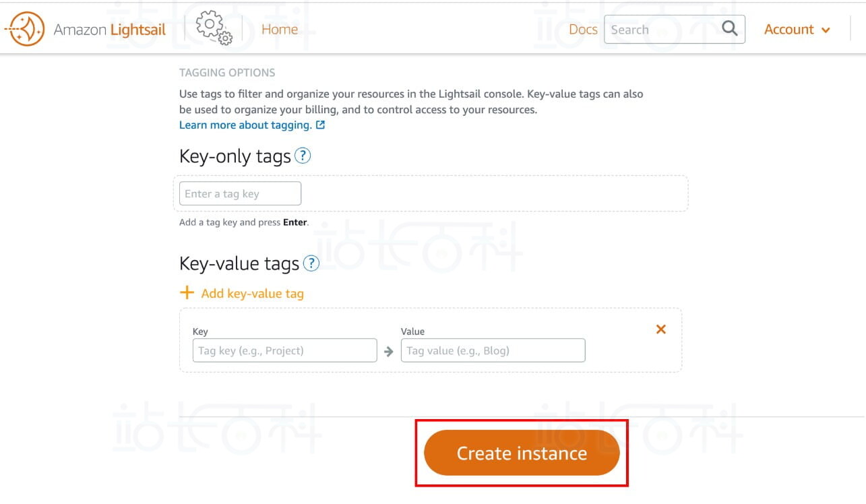
Task: Open Learn more about tagging link
Action: click(x=245, y=125)
